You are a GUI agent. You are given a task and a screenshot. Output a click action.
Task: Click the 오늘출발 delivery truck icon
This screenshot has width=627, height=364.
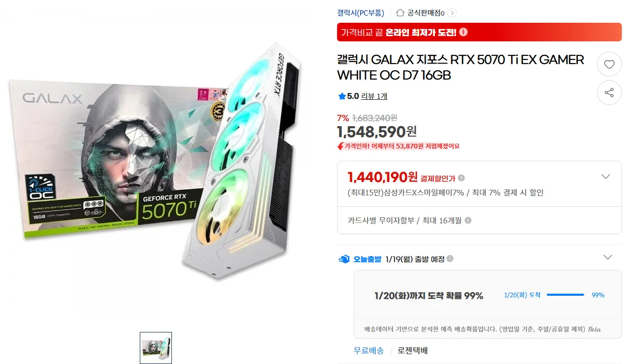tap(344, 259)
